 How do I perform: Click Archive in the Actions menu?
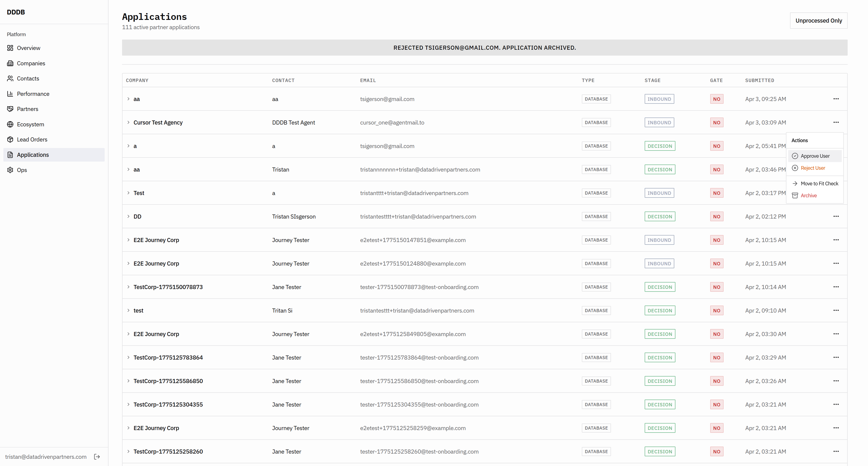(x=808, y=195)
